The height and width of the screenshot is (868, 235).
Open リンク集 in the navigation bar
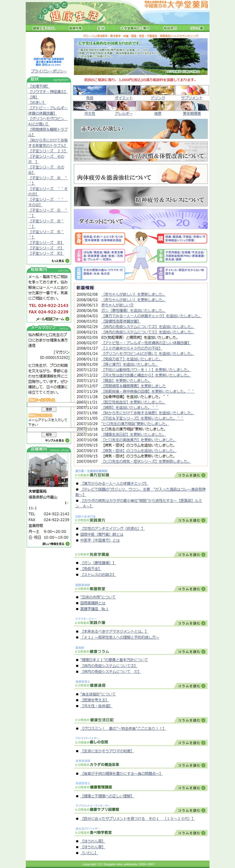(x=197, y=28)
